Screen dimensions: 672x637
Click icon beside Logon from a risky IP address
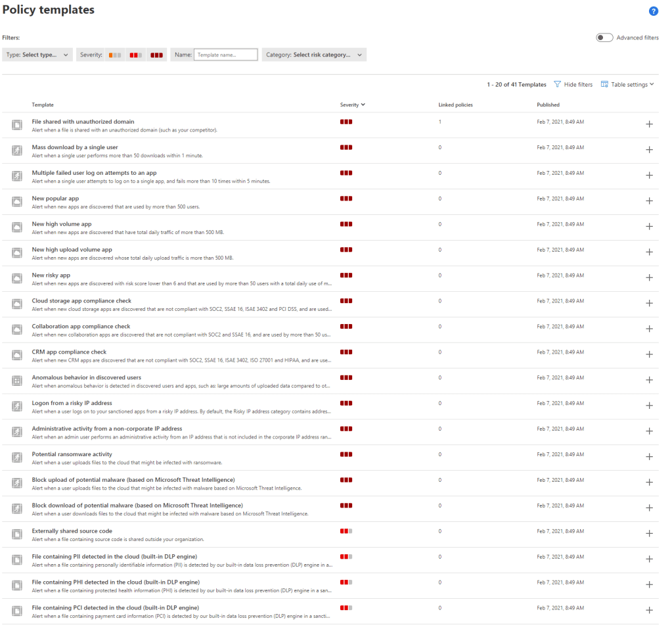[17, 406]
